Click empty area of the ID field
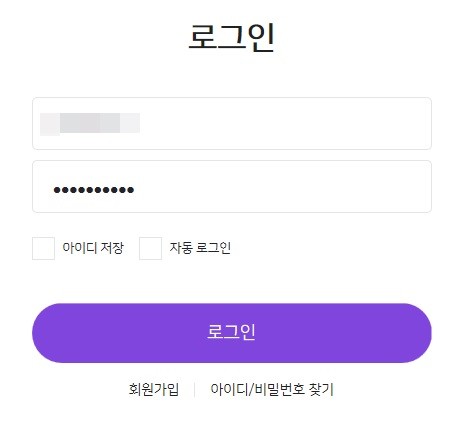This screenshot has width=456, height=437. [283, 123]
